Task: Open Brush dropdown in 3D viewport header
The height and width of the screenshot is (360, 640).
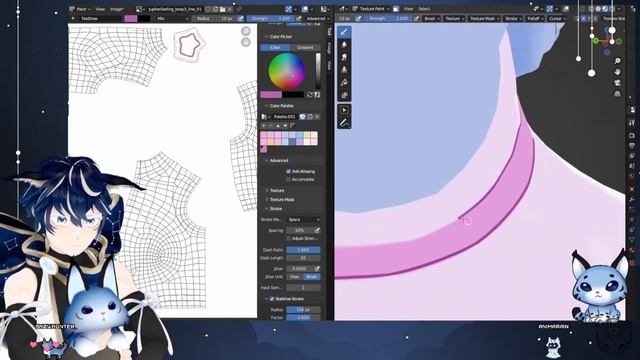Action: coord(431,18)
